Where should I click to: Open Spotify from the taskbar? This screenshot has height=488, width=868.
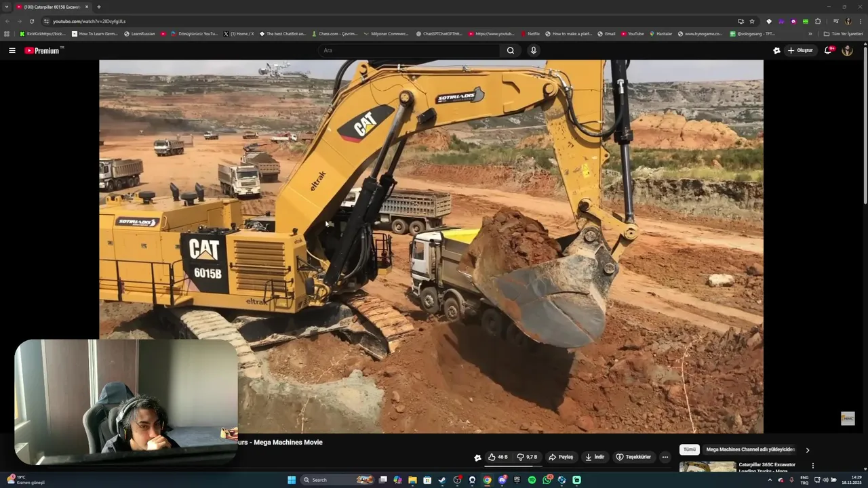(532, 480)
